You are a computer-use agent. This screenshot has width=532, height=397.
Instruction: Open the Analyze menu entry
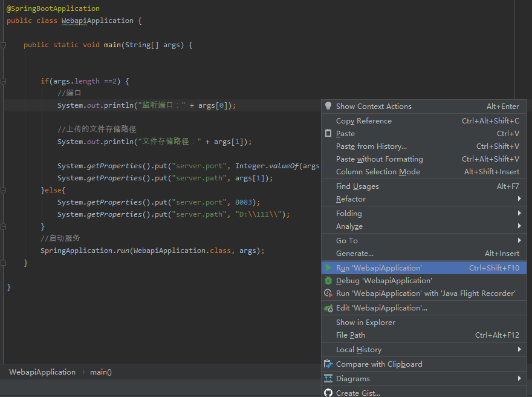[x=424, y=226]
